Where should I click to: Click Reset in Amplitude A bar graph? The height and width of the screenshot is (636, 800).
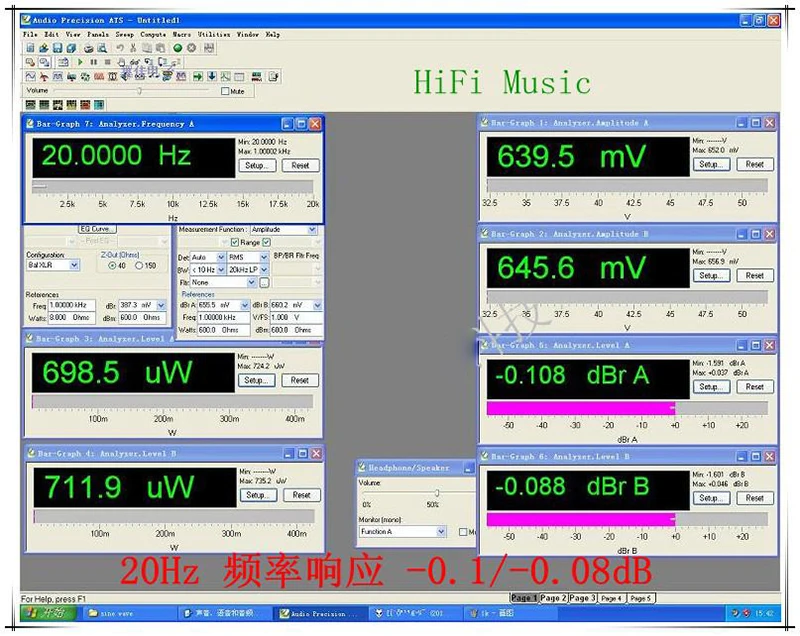click(x=755, y=164)
